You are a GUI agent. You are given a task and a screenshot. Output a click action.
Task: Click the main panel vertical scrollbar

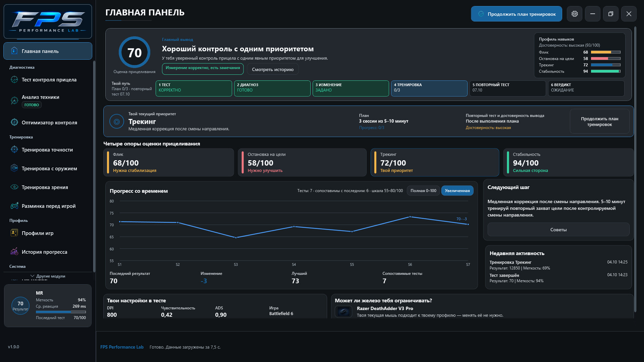pos(635,169)
